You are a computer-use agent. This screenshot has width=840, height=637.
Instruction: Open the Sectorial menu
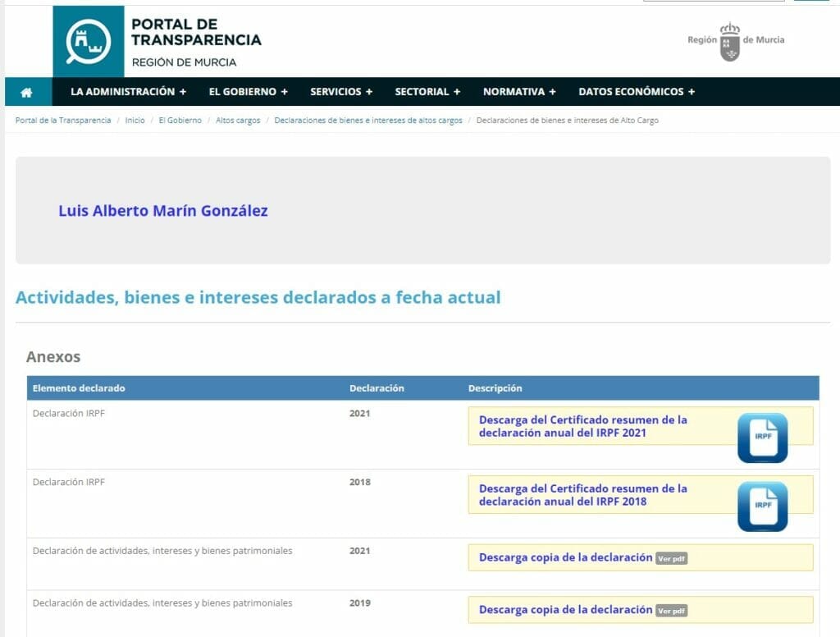click(427, 92)
